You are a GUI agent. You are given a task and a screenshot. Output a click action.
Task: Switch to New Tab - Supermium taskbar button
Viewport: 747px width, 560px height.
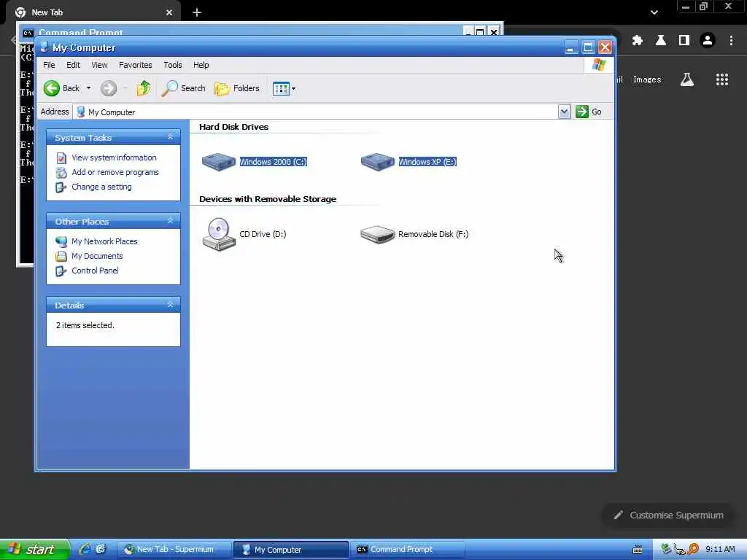click(174, 550)
